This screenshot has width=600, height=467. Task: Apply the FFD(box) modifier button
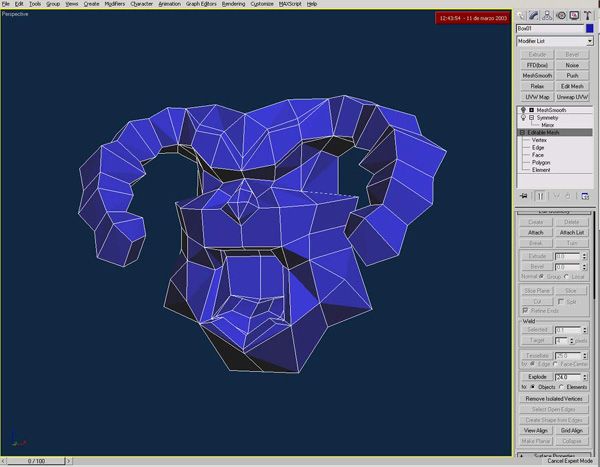tap(537, 65)
